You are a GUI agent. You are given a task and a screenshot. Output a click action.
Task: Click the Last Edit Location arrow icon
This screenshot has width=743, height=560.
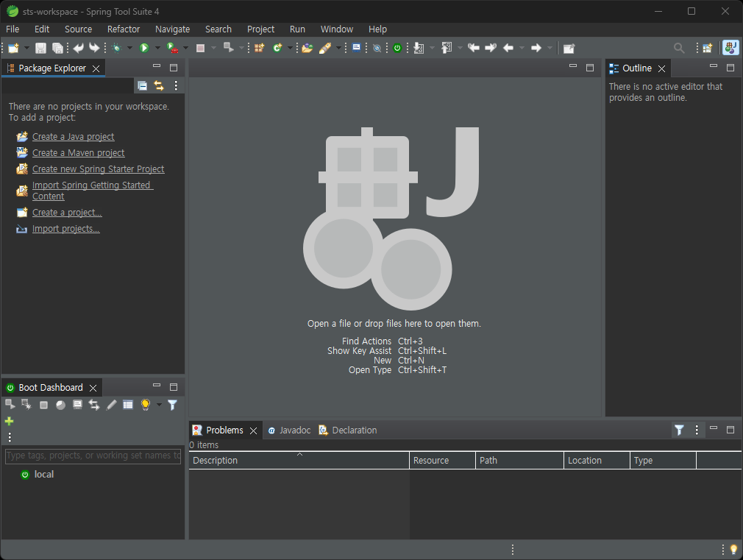(x=473, y=48)
